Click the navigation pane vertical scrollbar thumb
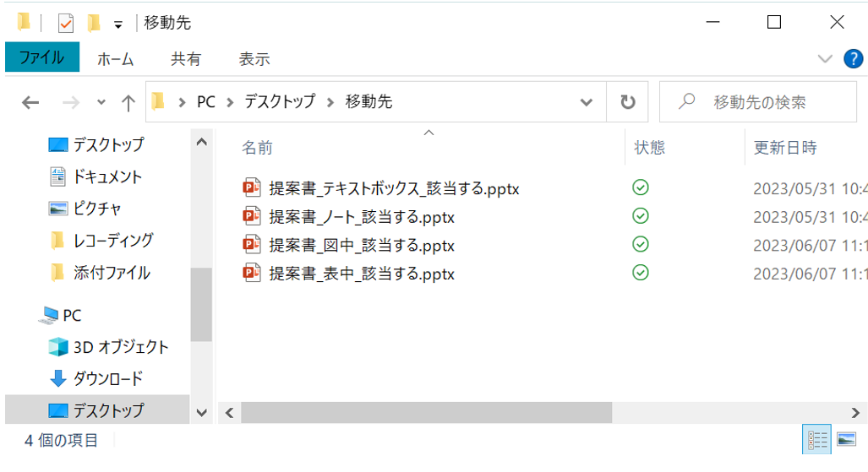Viewport: 868px width, 472px height. 201,304
